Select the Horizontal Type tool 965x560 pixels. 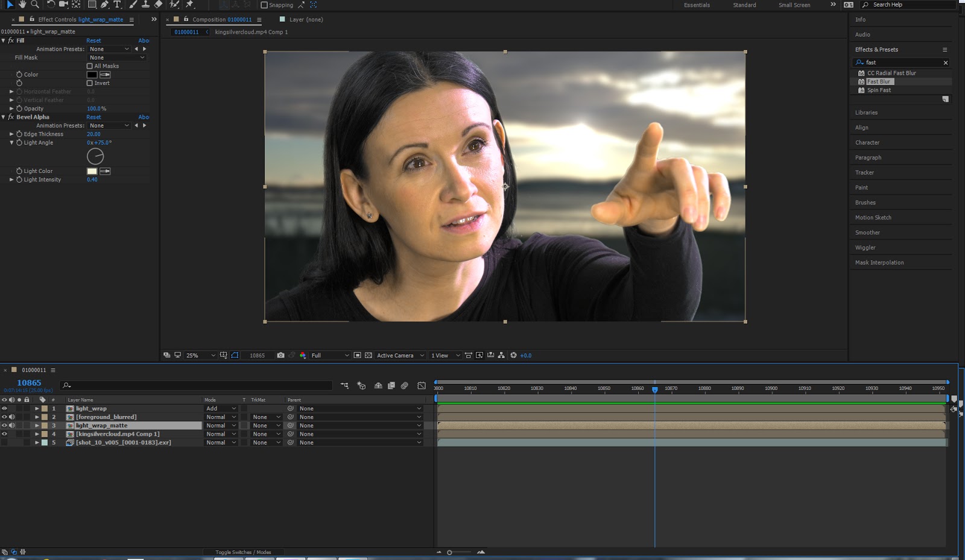[117, 5]
